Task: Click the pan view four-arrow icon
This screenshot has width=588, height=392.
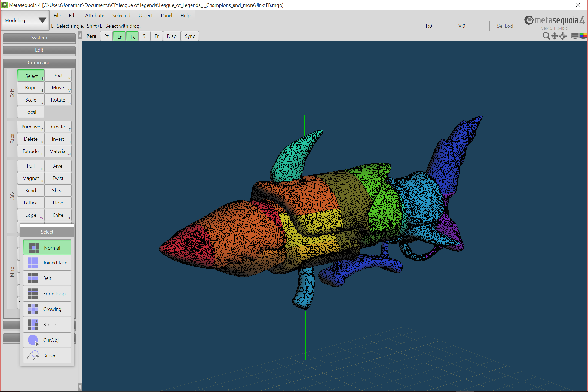Action: [x=555, y=36]
